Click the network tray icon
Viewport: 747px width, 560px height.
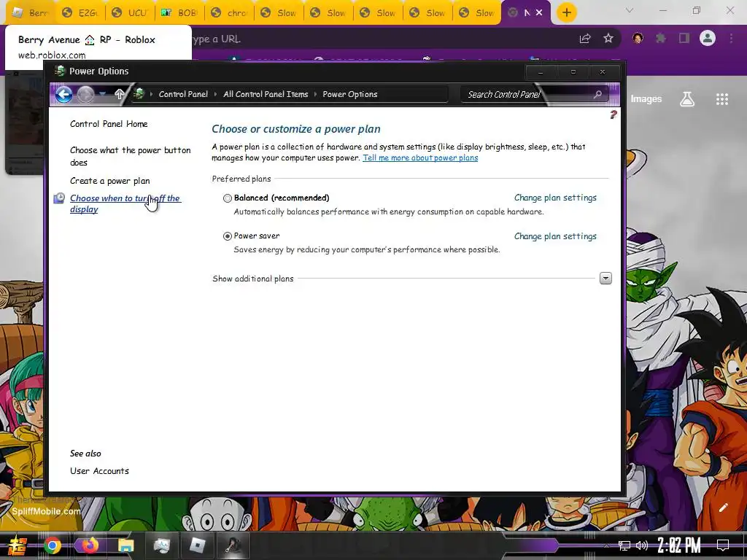tap(624, 545)
